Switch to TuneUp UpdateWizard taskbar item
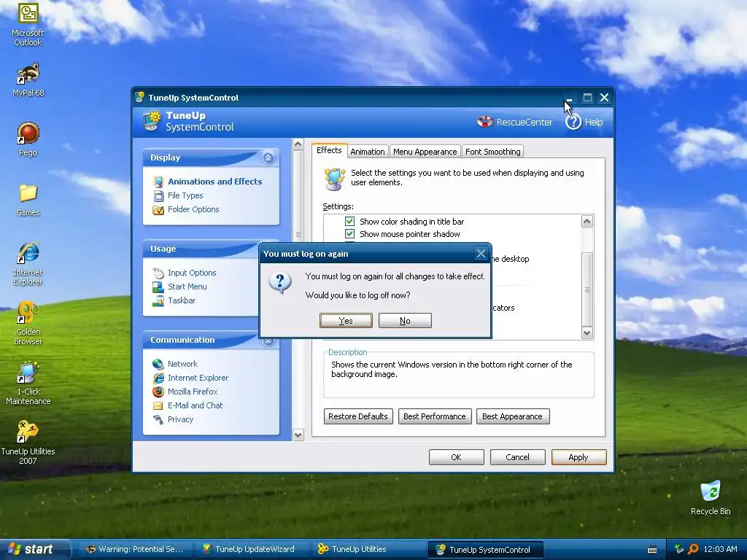Viewport: 747px width, 560px height. point(249,549)
